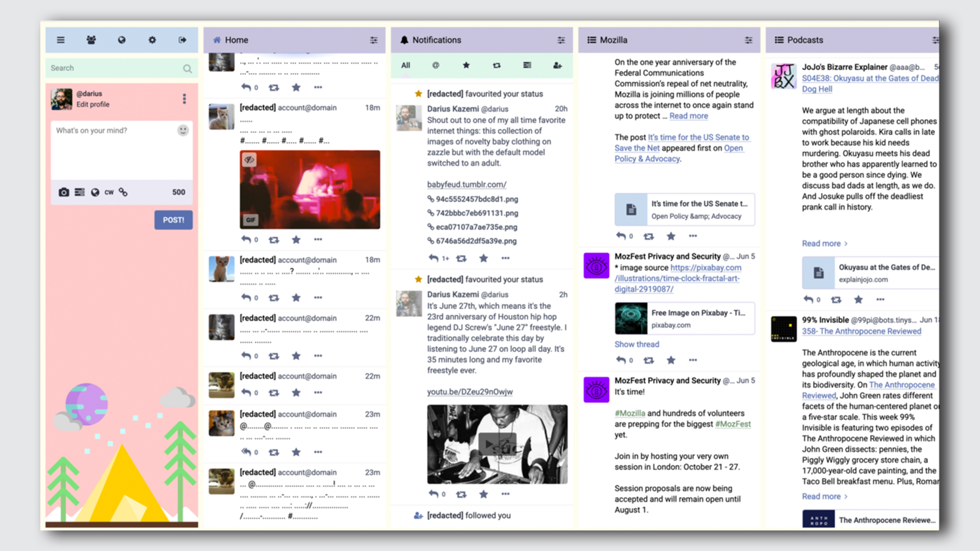This screenshot has width=980, height=551.
Task: Open the Home column settings sliders
Action: pos(373,40)
